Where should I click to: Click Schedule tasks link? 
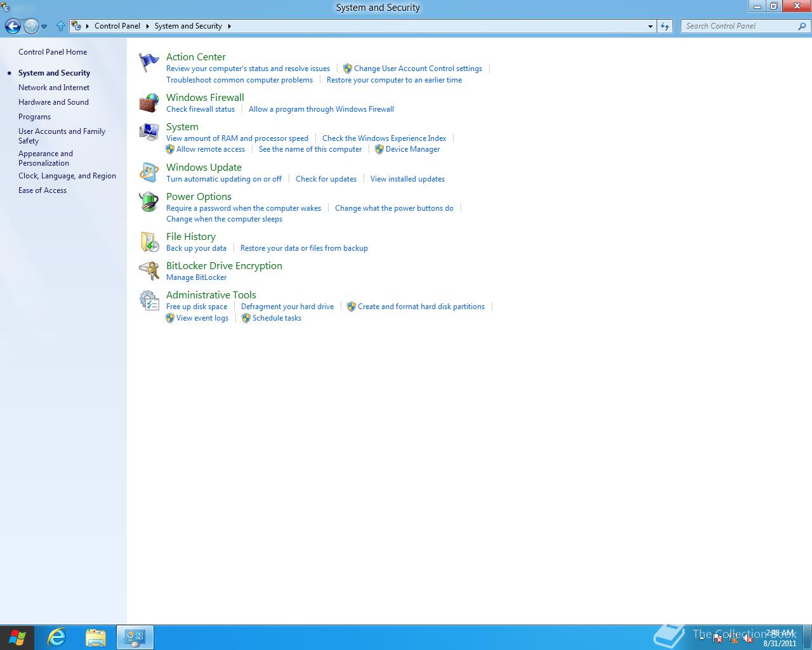click(277, 318)
